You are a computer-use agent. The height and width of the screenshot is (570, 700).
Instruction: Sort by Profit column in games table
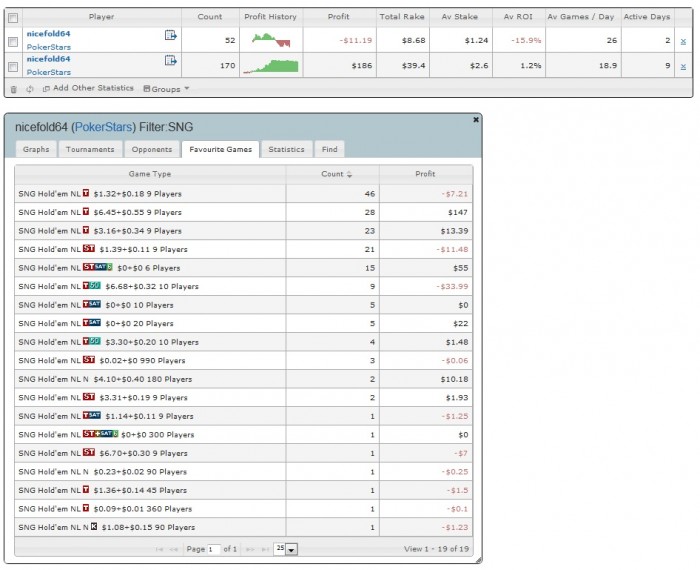pos(425,174)
